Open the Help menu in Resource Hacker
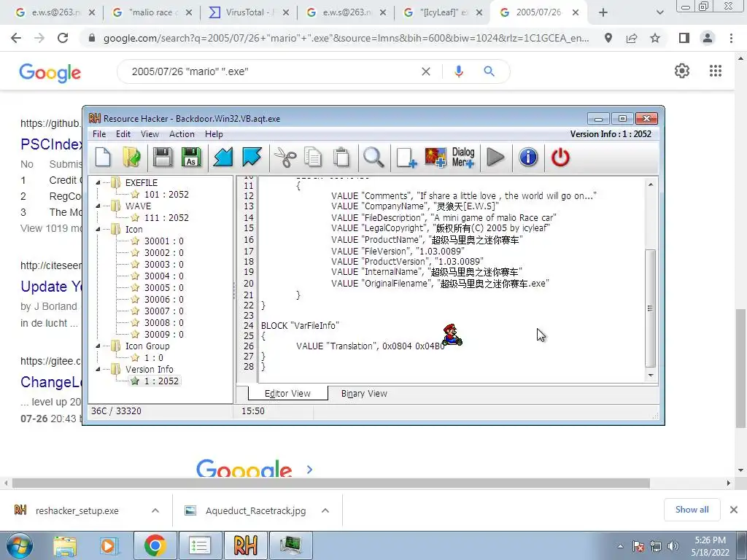This screenshot has height=560, width=747. pyautogui.click(x=214, y=134)
